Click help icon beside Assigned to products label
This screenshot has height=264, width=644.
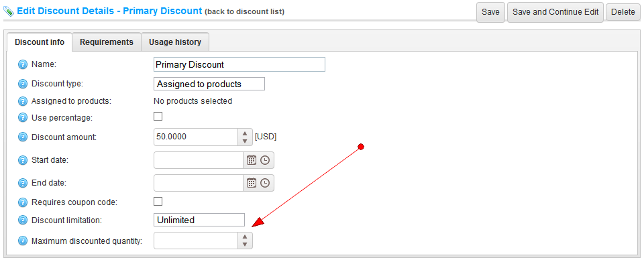[23, 101]
